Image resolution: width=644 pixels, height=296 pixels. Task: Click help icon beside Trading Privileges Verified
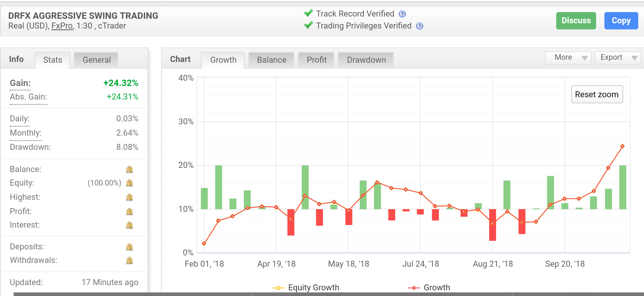click(420, 26)
